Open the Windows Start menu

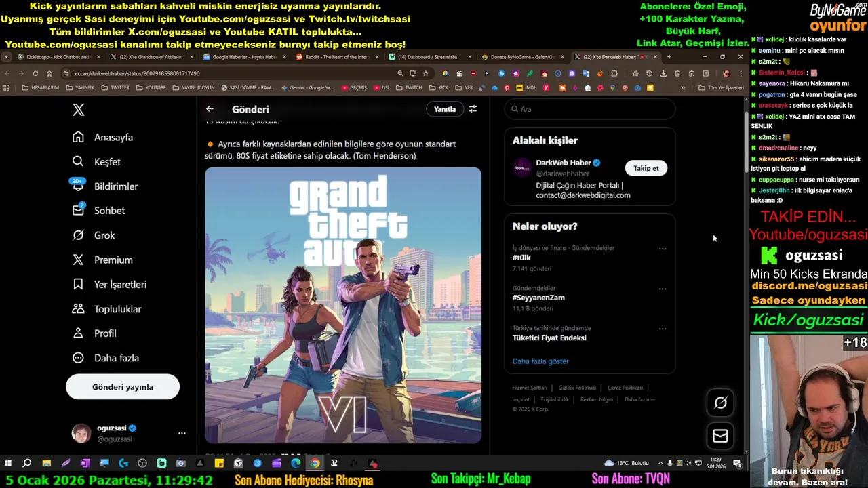8,463
